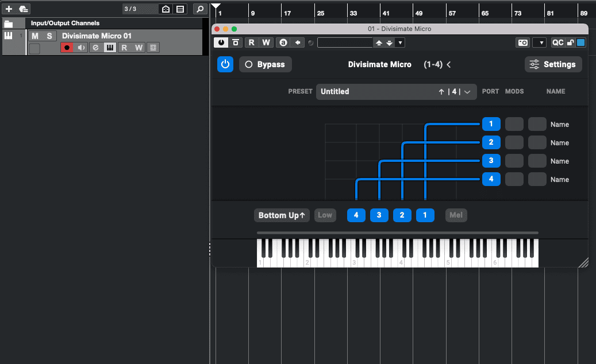Click voice button 4 in bottom row
Screen dimensions: 596x364
[x=356, y=215]
